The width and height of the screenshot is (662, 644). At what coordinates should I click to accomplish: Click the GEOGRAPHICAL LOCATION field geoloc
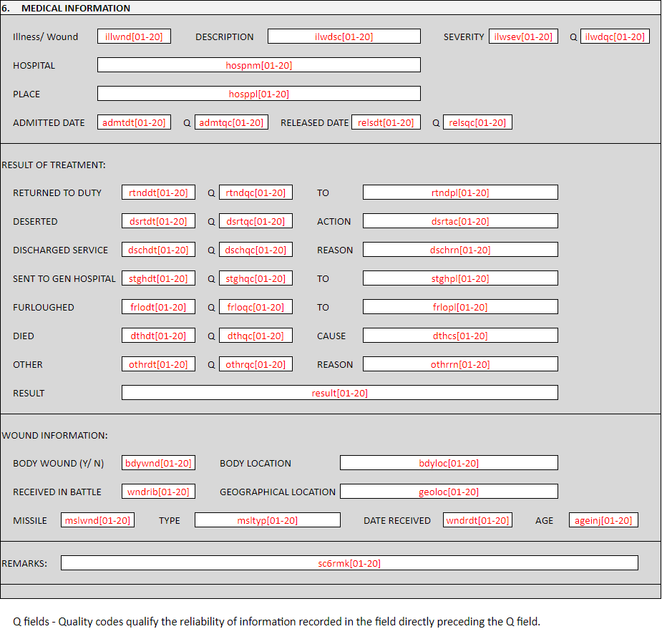pyautogui.click(x=449, y=492)
